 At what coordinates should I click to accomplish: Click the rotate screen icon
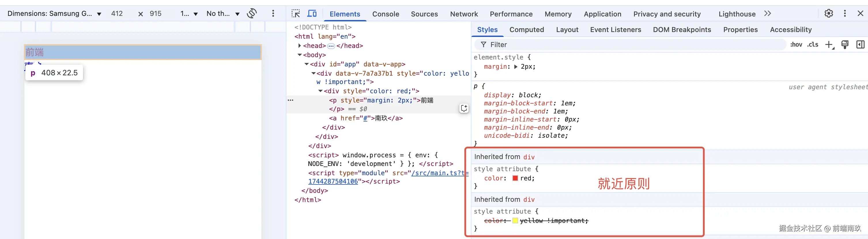[252, 14]
